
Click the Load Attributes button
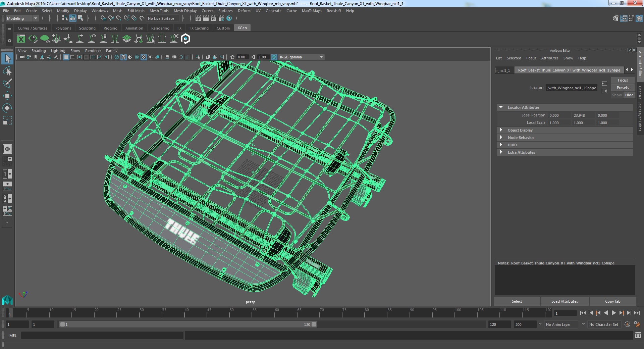[x=565, y=301]
